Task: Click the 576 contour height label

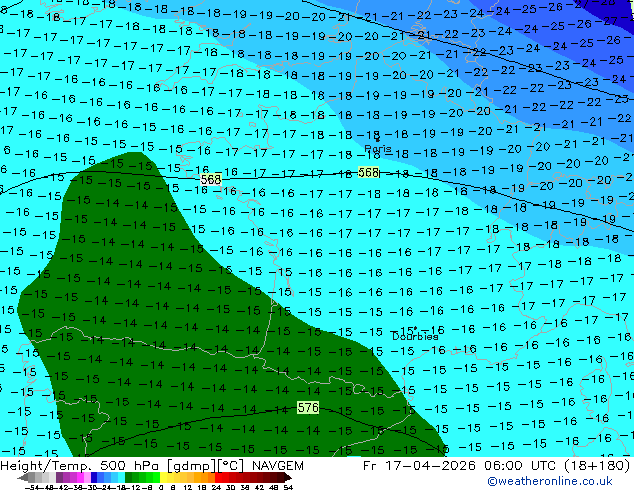Action: point(308,408)
